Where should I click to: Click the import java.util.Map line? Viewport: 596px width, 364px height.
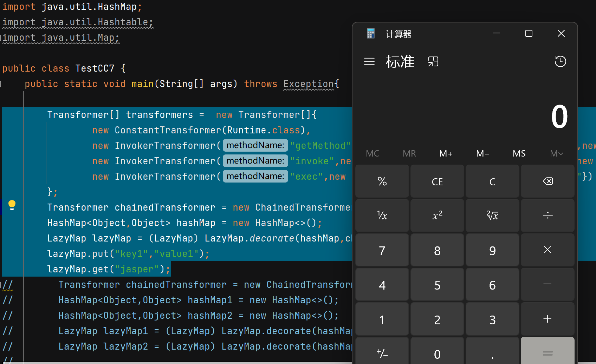[61, 38]
